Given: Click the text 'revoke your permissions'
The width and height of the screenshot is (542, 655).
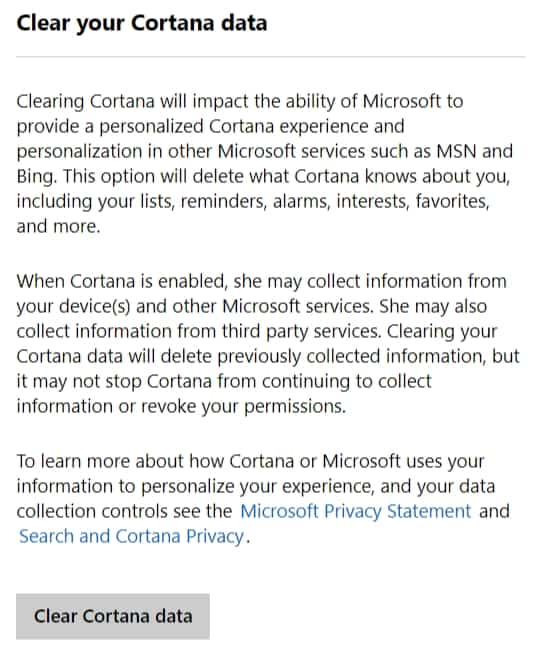Looking at the screenshot, I should [x=243, y=406].
